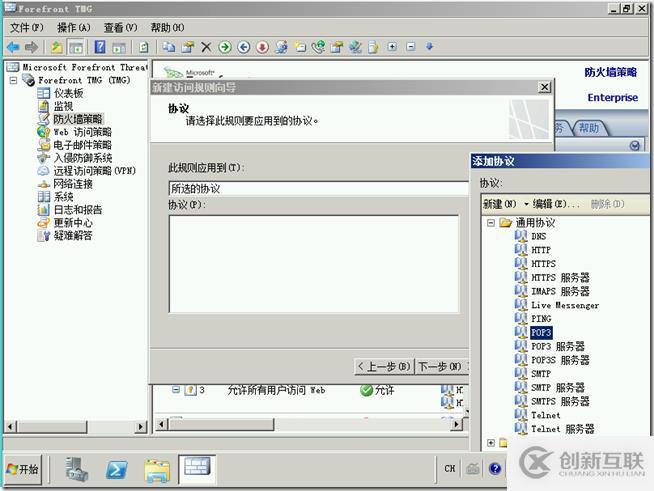654x491 pixels.
Task: Open 疑难解答 tree node
Action: (73, 235)
